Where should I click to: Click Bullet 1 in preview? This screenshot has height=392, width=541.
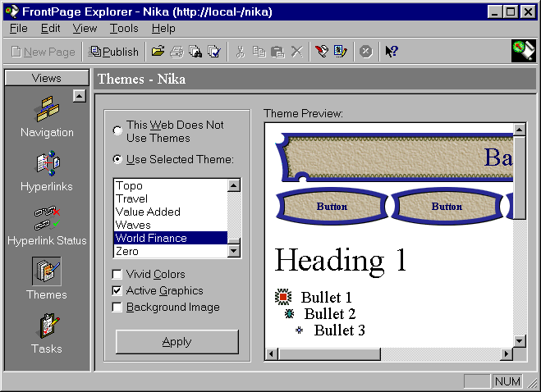click(326, 297)
